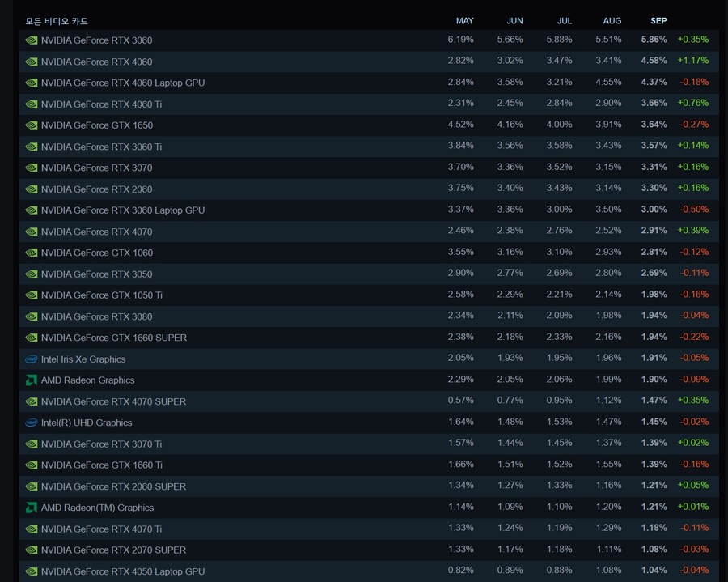Click the +1.17% change for RTX 4060
This screenshot has height=582, width=728.
pos(692,61)
